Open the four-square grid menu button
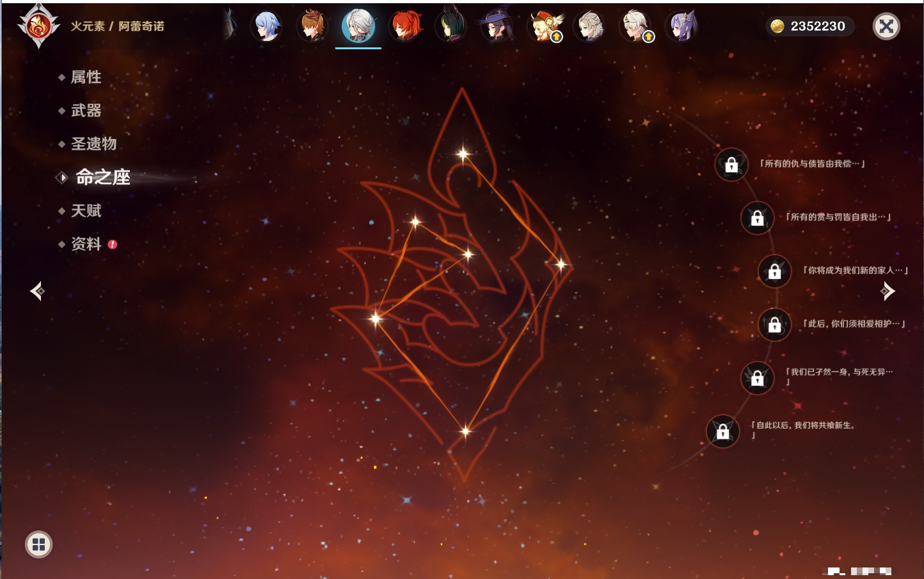 tap(39, 544)
